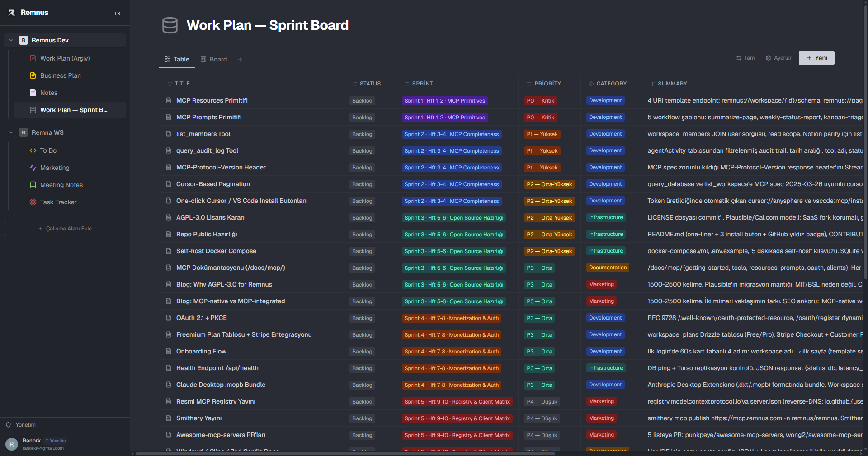This screenshot has width=868, height=456.
Task: Open the Business Plan page icon
Action: [x=33, y=75]
